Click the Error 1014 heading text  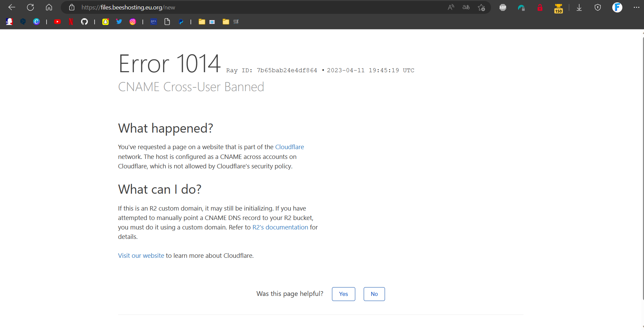coord(170,63)
